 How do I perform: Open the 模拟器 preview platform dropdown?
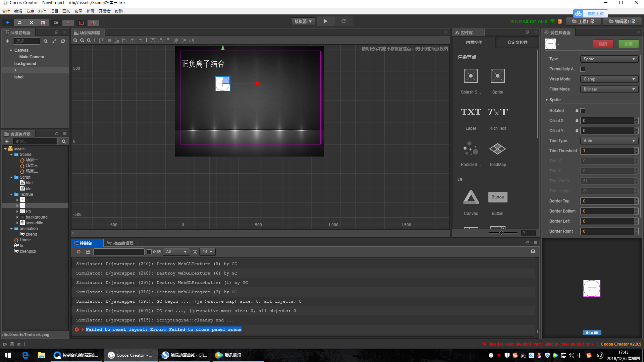[x=303, y=21]
